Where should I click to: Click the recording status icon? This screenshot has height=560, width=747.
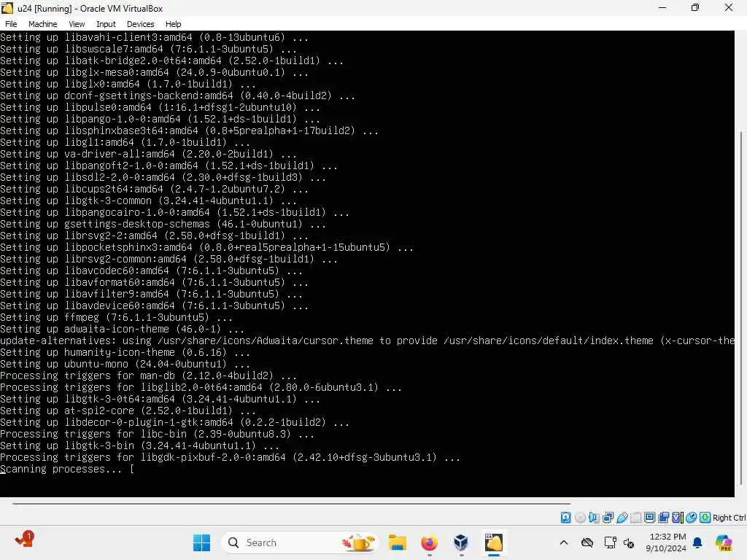pyautogui.click(x=663, y=518)
